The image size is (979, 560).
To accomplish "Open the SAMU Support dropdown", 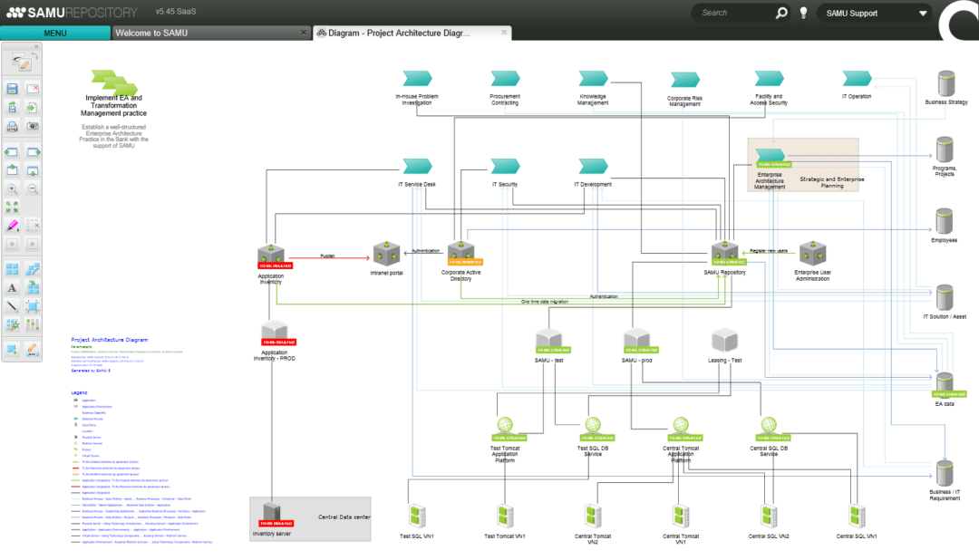I will click(873, 13).
